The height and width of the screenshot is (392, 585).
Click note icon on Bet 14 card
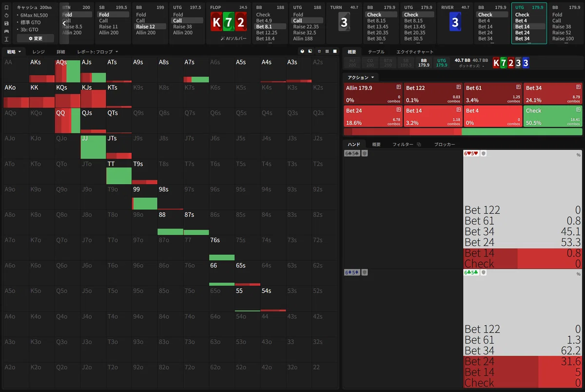point(458,110)
